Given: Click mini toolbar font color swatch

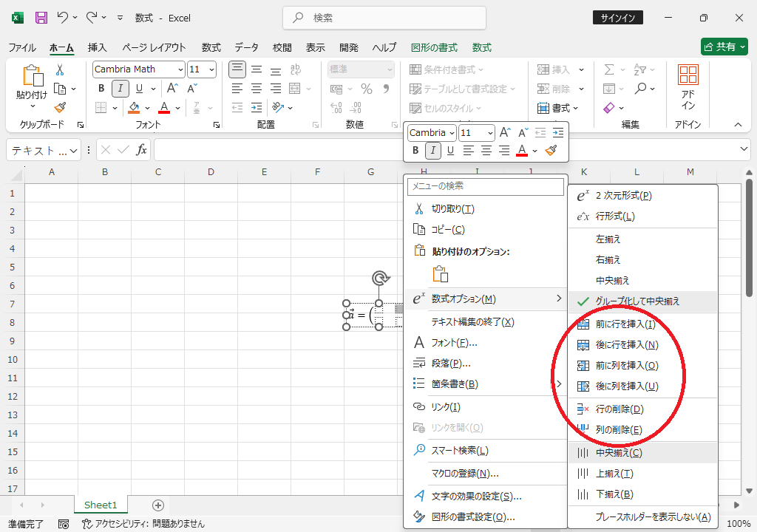Looking at the screenshot, I should click(522, 151).
